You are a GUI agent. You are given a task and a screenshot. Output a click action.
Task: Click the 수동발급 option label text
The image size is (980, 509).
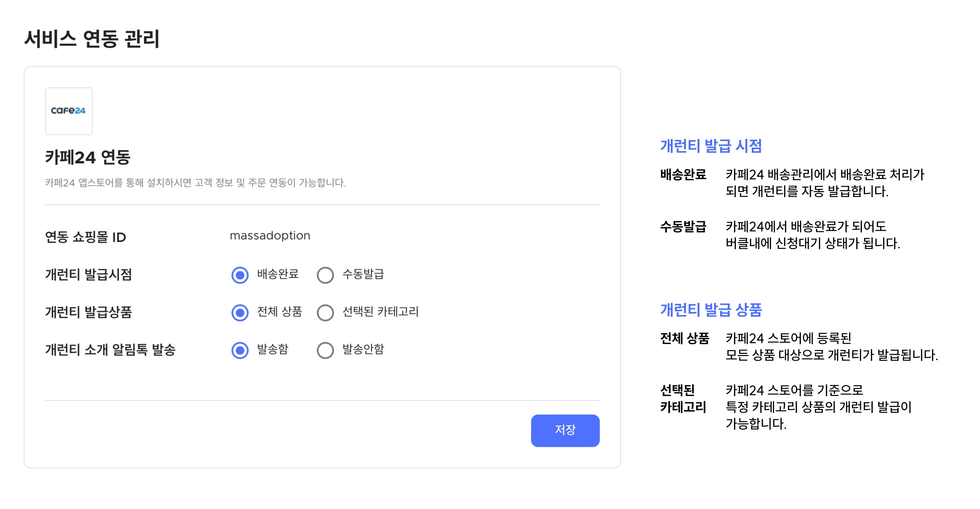(x=363, y=274)
